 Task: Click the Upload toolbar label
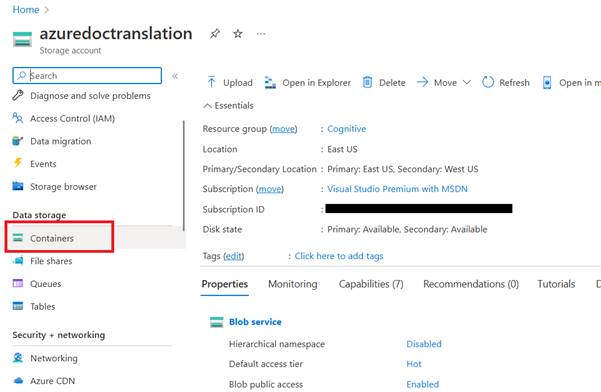pyautogui.click(x=238, y=82)
